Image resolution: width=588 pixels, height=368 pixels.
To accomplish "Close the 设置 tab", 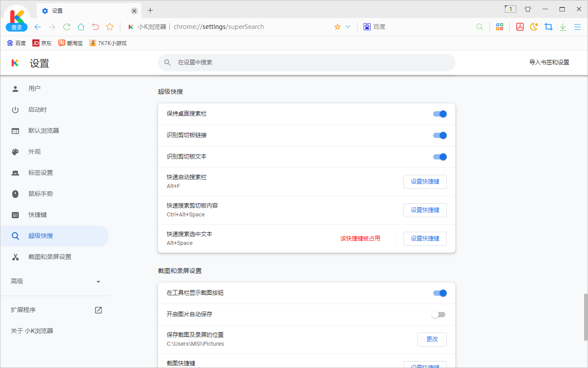I will coord(134,11).
